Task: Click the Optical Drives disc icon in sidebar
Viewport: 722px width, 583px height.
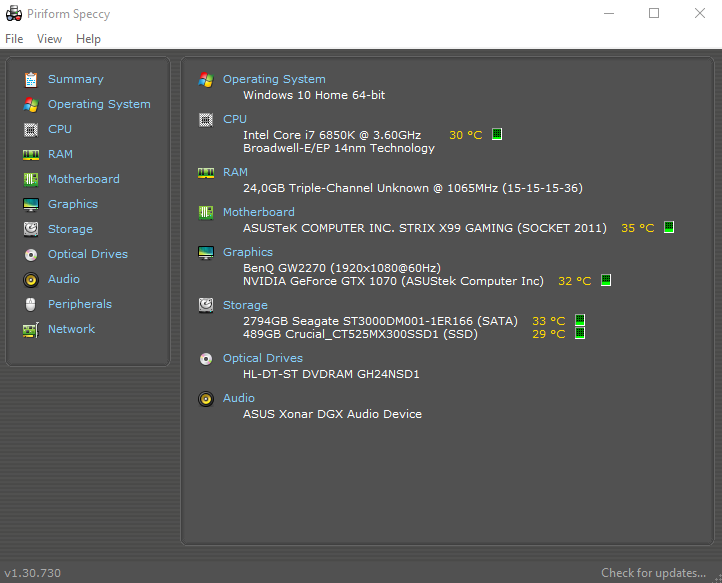Action: click(x=30, y=254)
